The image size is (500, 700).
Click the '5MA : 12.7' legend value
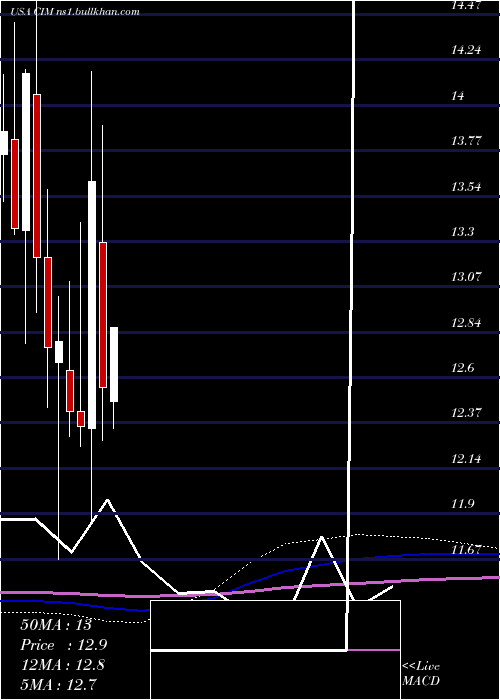click(58, 684)
